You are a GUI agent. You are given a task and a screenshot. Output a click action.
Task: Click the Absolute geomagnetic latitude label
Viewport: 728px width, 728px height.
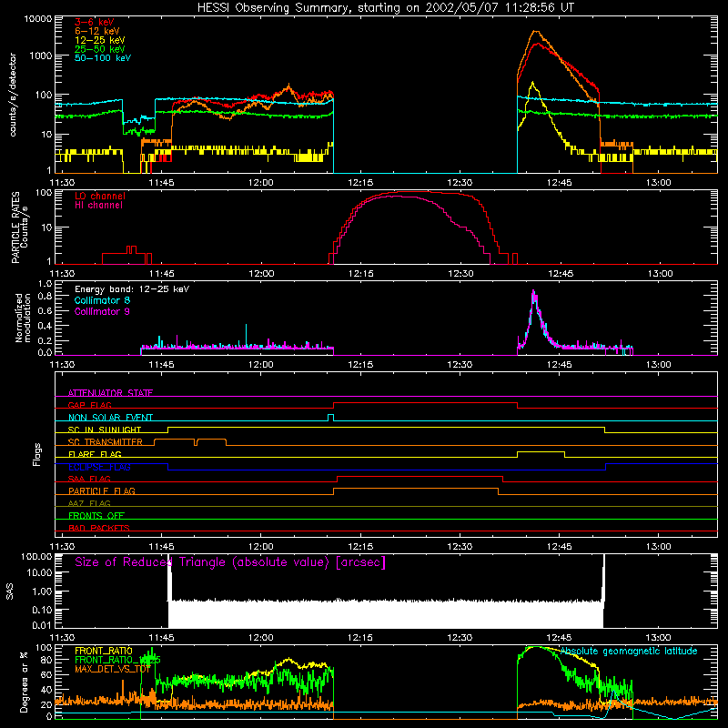click(x=629, y=651)
